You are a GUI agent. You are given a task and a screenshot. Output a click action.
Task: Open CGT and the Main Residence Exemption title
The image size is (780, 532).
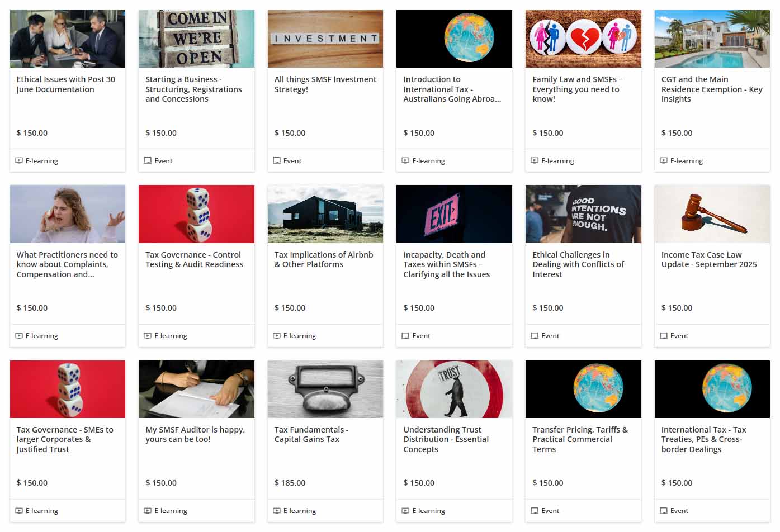point(711,89)
